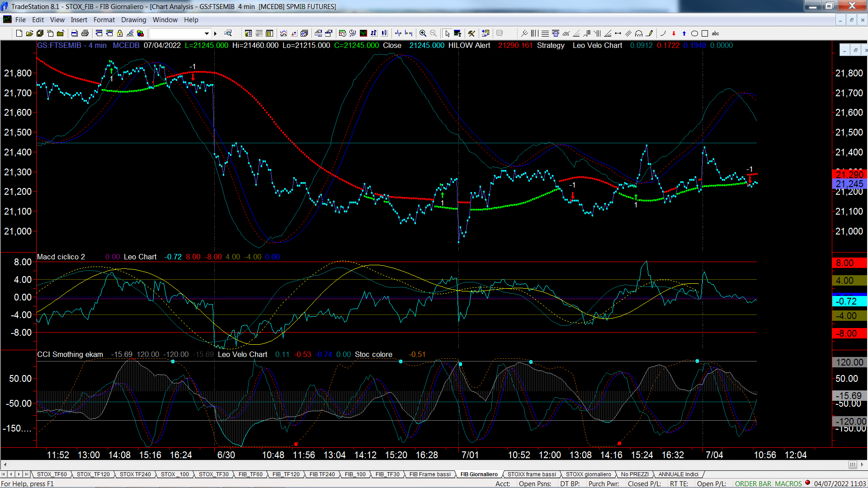868x488 pixels.
Task: Click the Print icon in toolbar
Action: click(x=85, y=33)
